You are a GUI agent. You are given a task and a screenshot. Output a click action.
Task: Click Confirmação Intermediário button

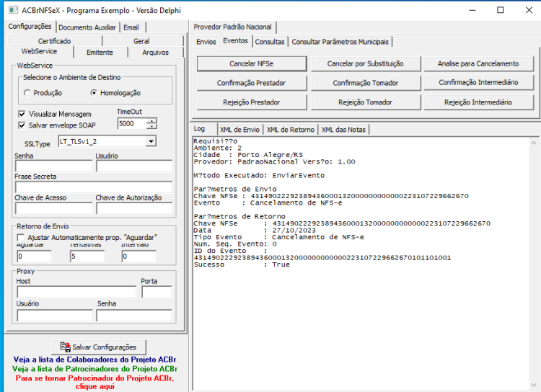(x=478, y=83)
